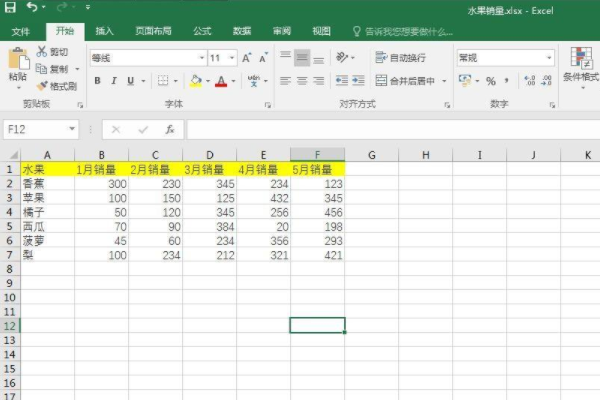Screen dimensions: 600x400
Task: Click the Save icon in title bar
Action: [x=9, y=8]
